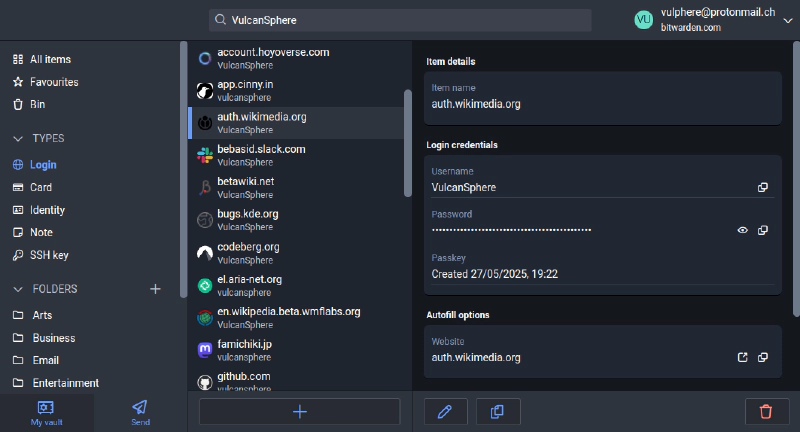Viewport: 800px width, 432px height.
Task: Reveal the hidden password
Action: tap(742, 230)
